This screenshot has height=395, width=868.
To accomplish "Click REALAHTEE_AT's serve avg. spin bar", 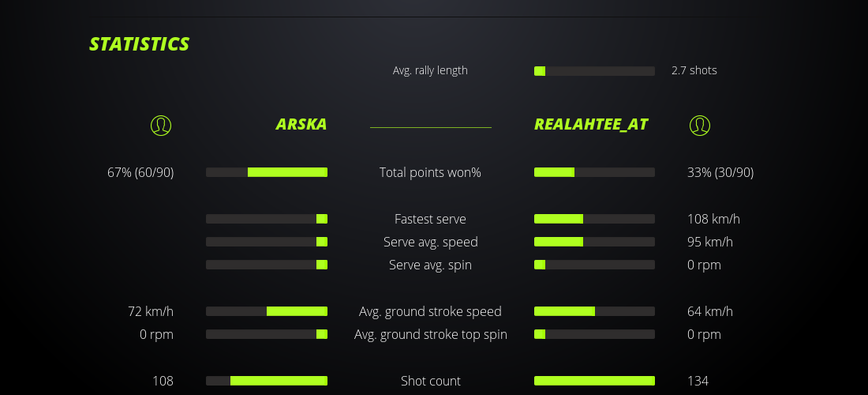I will [594, 265].
